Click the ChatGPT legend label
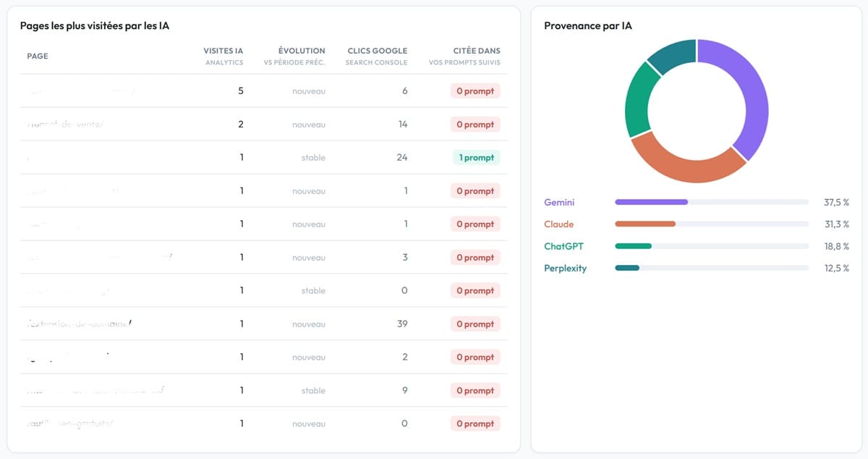Viewport: 868px width, 459px height. 563,246
